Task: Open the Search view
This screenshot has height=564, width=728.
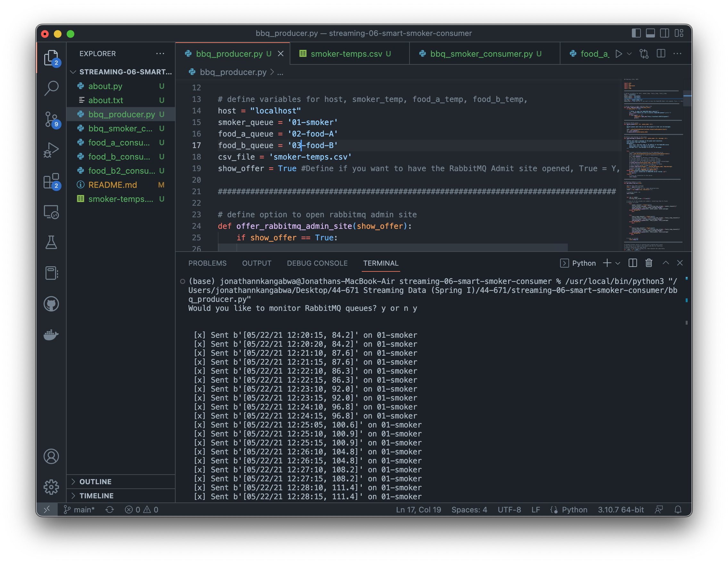Action: click(x=52, y=88)
